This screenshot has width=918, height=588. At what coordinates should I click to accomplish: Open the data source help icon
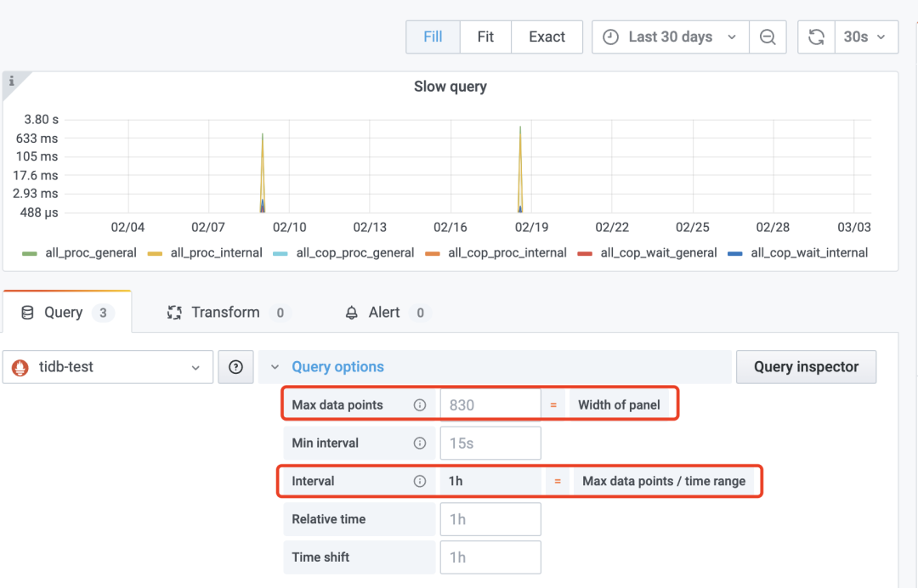point(236,367)
